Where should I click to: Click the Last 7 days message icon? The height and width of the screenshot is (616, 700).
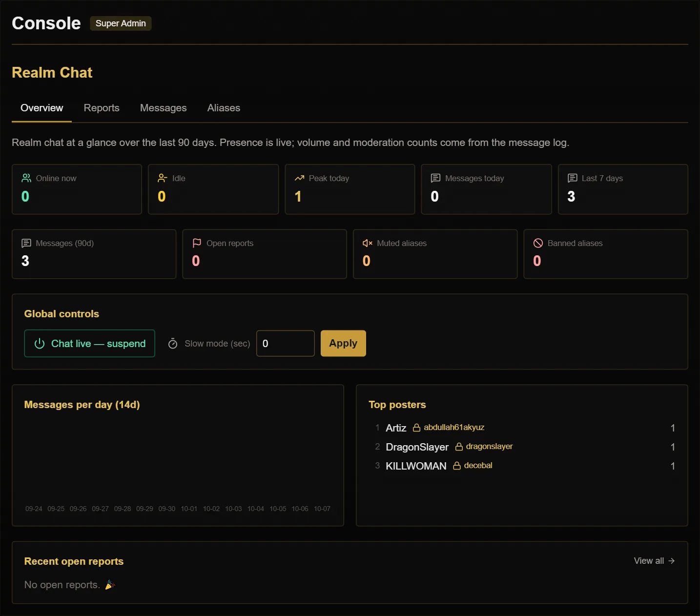(572, 178)
